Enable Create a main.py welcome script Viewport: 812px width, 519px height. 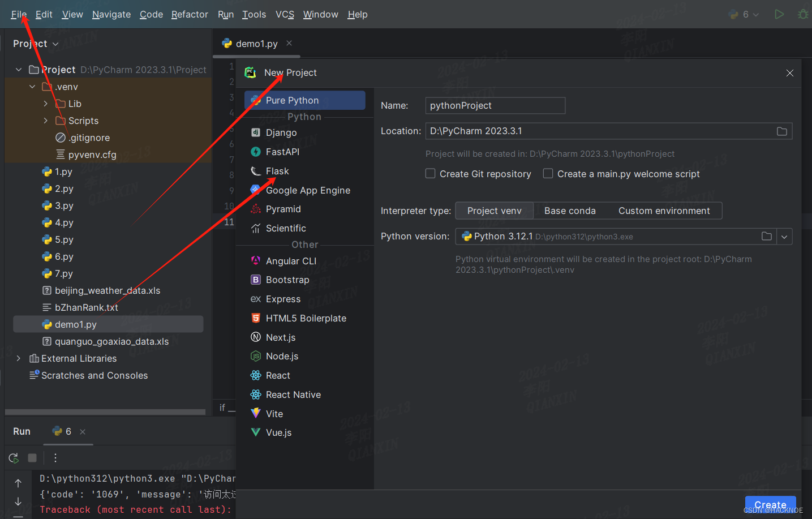[548, 174]
